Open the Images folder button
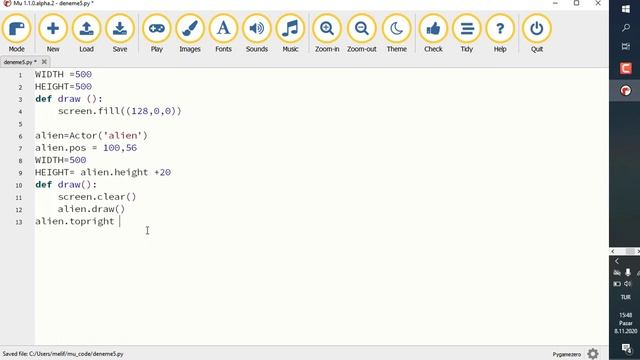Screen dimensions: 640x360 click(190, 33)
